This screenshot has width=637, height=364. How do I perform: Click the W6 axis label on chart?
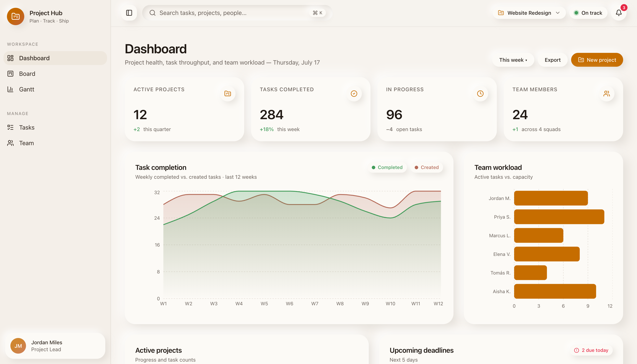pos(289,304)
